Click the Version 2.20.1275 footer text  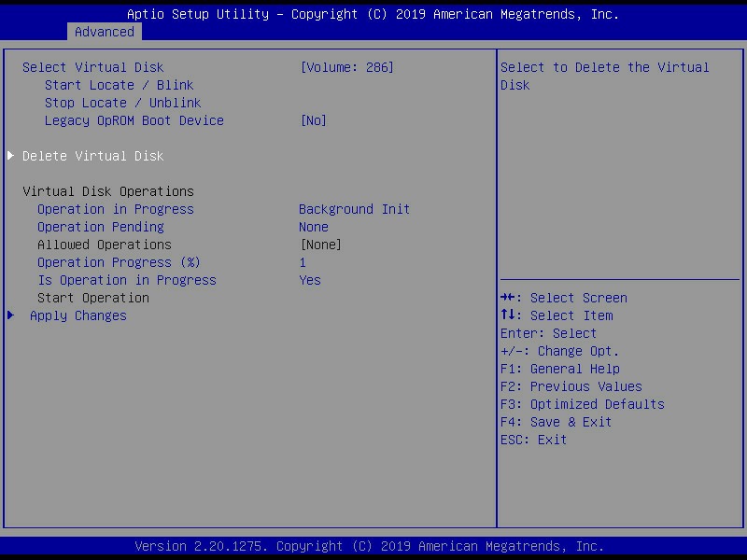click(369, 546)
